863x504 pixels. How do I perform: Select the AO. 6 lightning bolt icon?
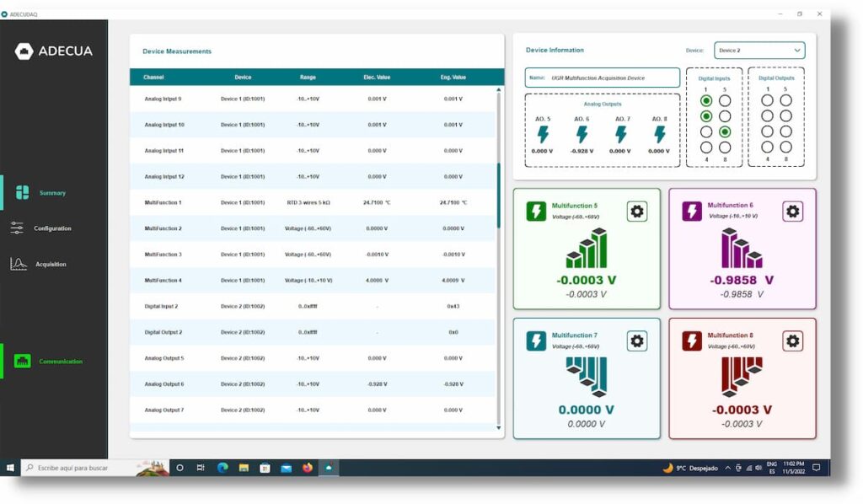582,135
